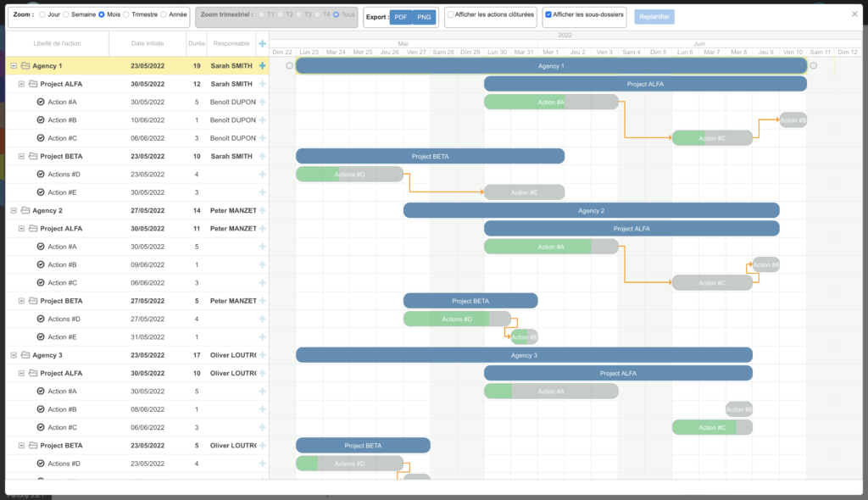Screen dimensions: 868x500
Task: Collapse the Agency 2 tree node
Action: click(14, 210)
